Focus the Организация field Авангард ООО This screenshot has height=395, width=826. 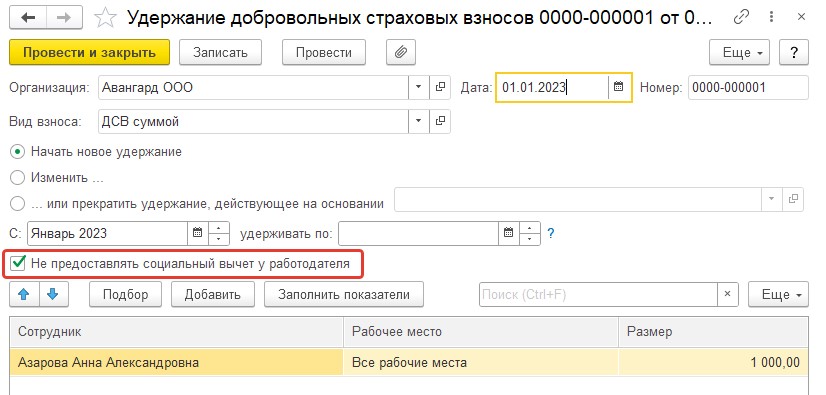point(253,87)
